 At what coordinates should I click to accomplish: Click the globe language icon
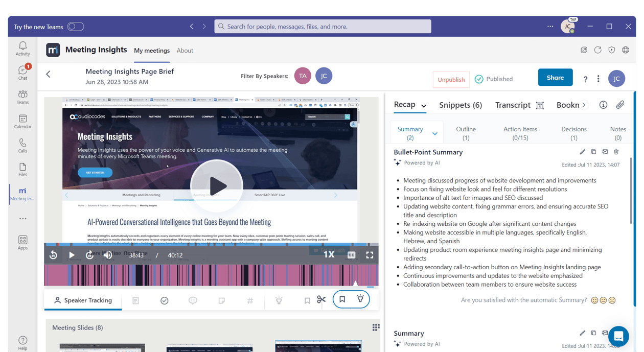pyautogui.click(x=626, y=50)
